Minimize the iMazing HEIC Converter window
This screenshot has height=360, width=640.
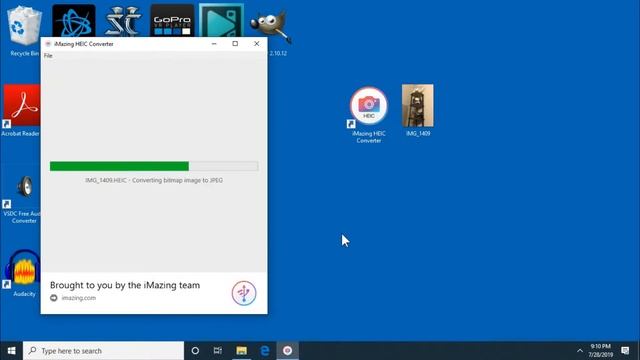(214, 44)
